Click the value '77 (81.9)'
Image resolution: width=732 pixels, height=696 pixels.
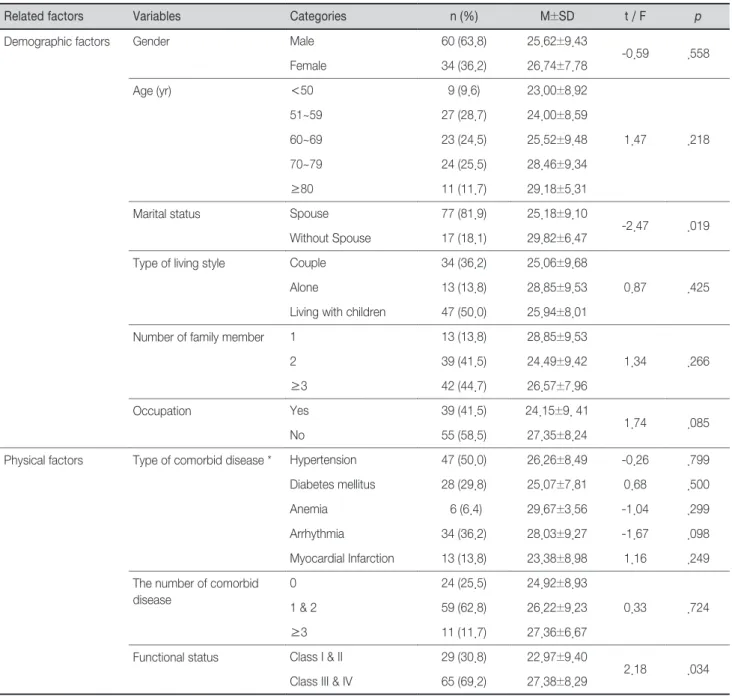click(x=464, y=214)
